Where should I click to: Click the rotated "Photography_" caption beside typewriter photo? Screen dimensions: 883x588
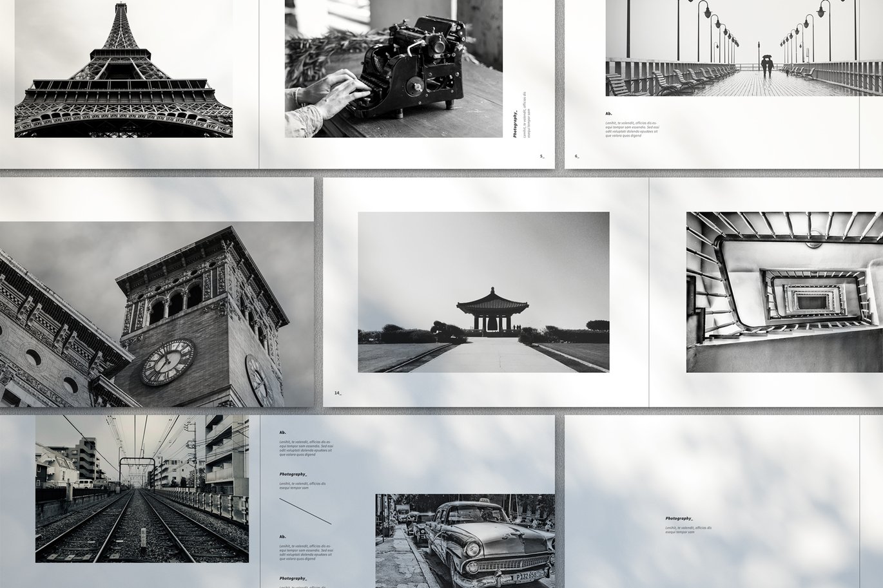click(516, 124)
